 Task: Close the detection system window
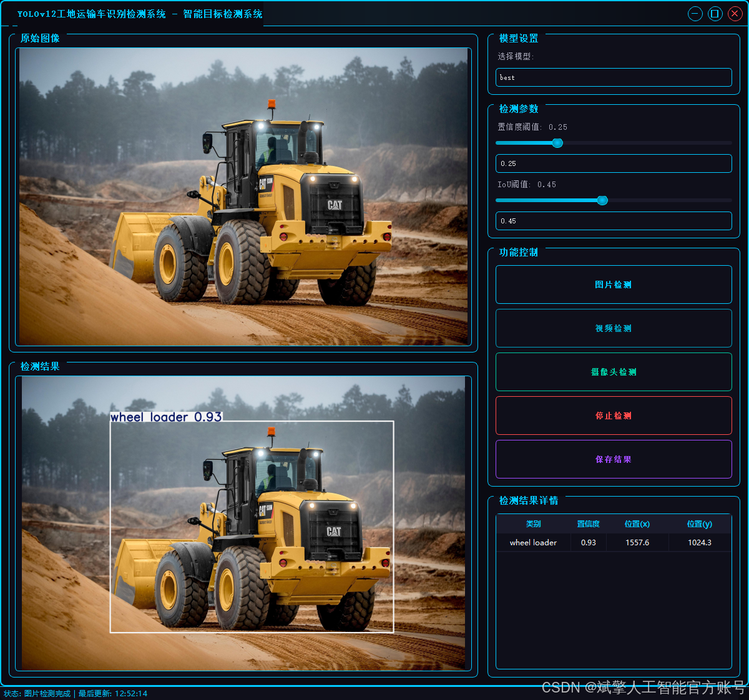[x=735, y=14]
